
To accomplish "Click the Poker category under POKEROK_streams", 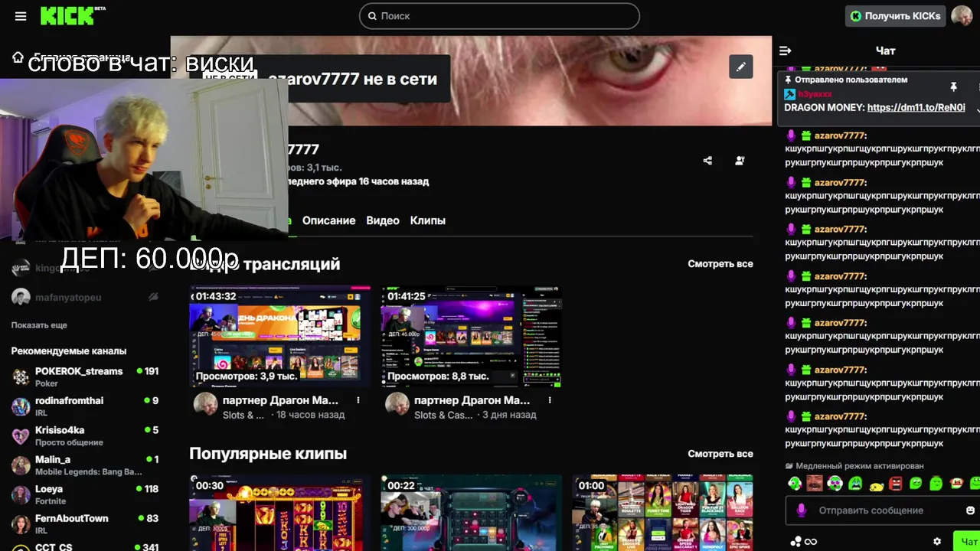I will [x=47, y=383].
